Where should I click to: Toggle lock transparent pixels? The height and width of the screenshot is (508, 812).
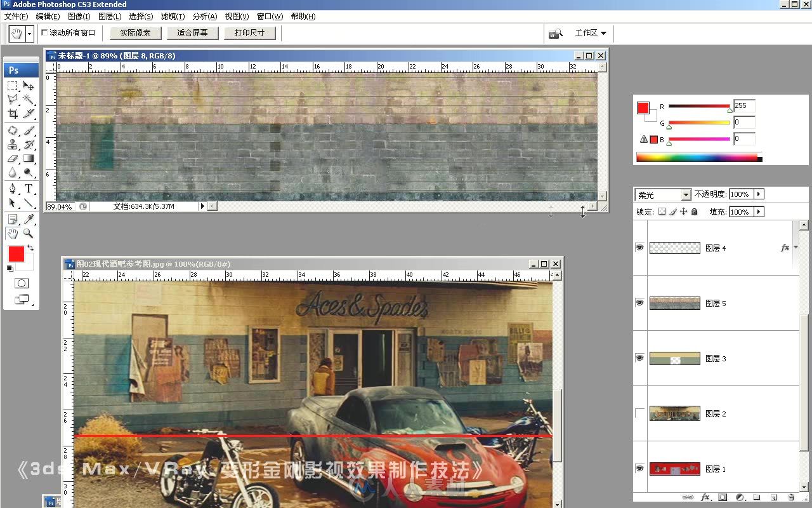(x=662, y=211)
